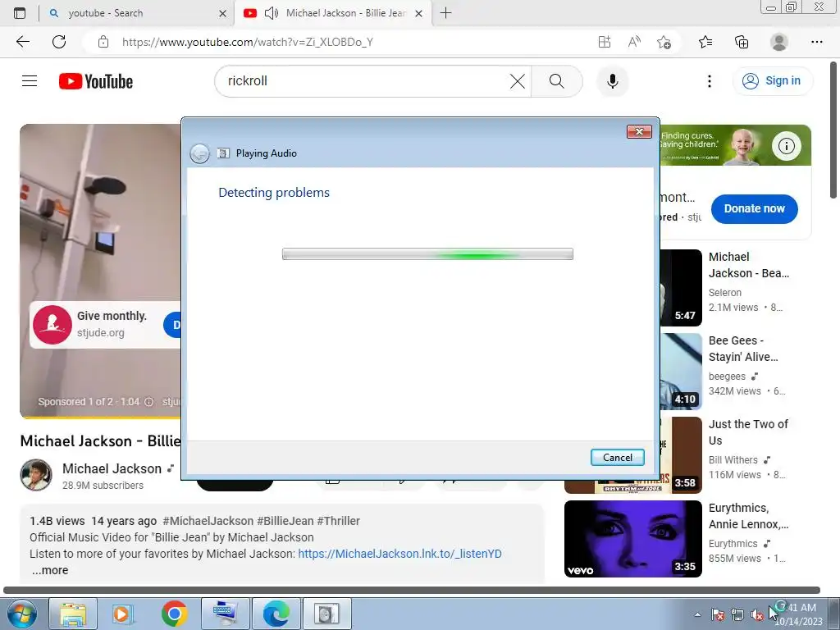Reload the page with the refresh icon
The height and width of the screenshot is (630, 840).
tap(59, 42)
